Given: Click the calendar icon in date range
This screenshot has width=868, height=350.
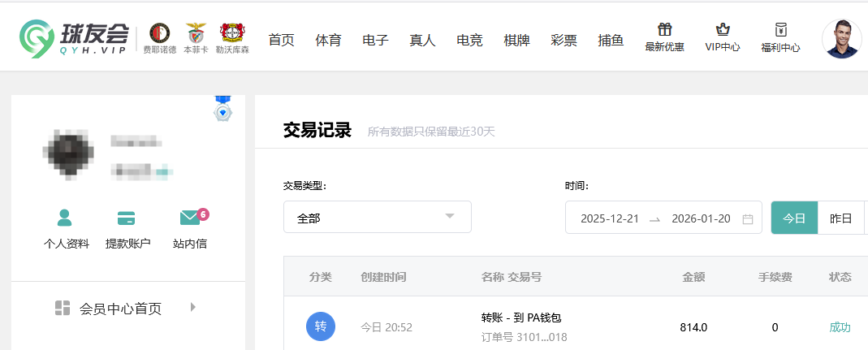Looking at the screenshot, I should [x=748, y=218].
